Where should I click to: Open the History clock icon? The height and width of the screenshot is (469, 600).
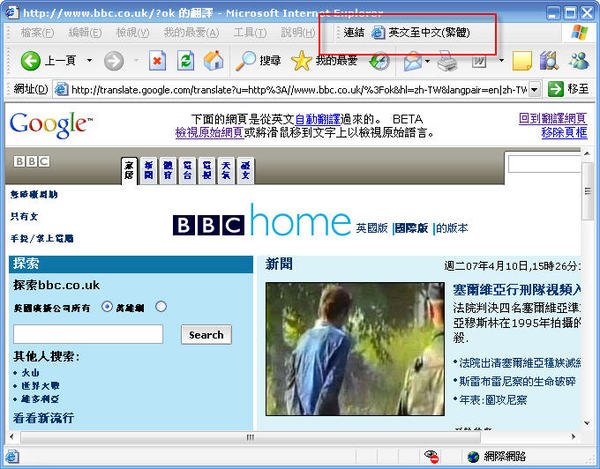pyautogui.click(x=379, y=61)
